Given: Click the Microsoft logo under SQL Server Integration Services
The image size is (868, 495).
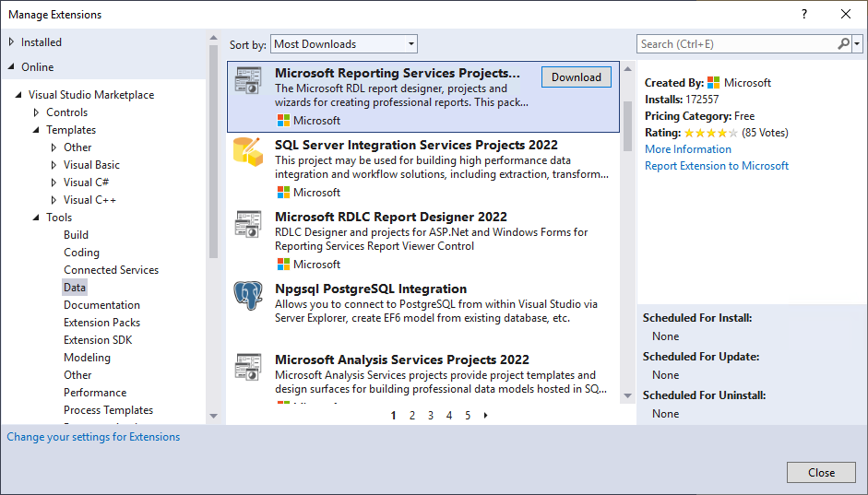Looking at the screenshot, I should point(283,193).
